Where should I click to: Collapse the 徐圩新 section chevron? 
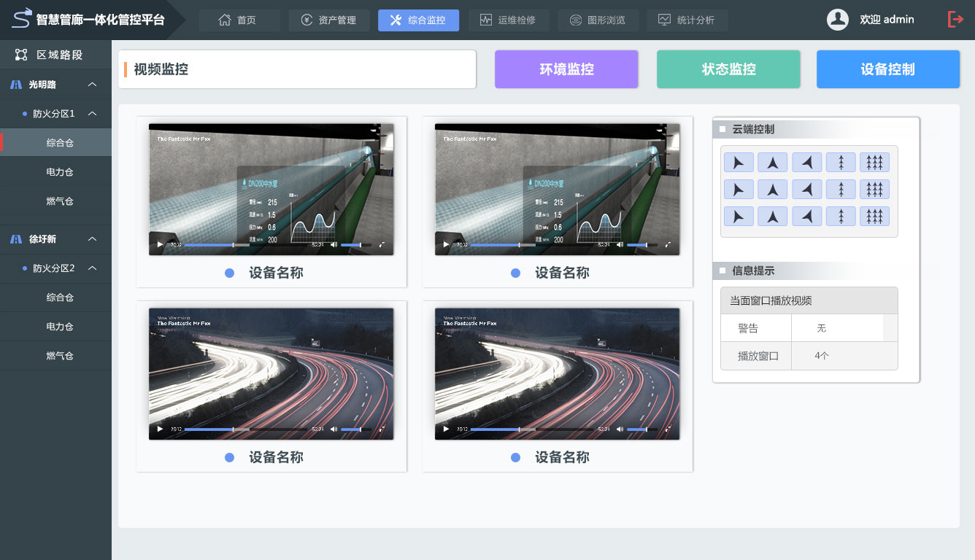click(93, 239)
